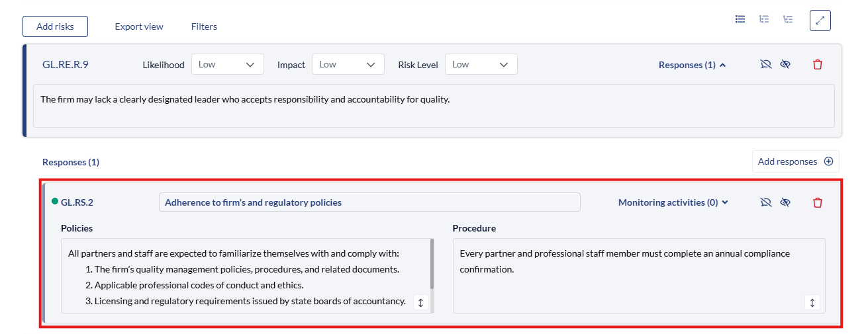Screen dimensions: 868x334
Task: Expand the Procedure text box resize icon
Action: click(x=812, y=302)
